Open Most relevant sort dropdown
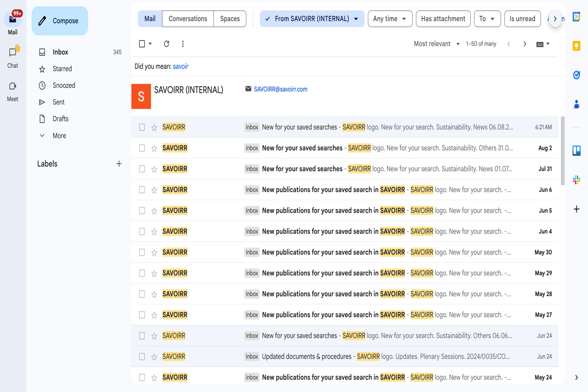588x392 pixels. 437,44
